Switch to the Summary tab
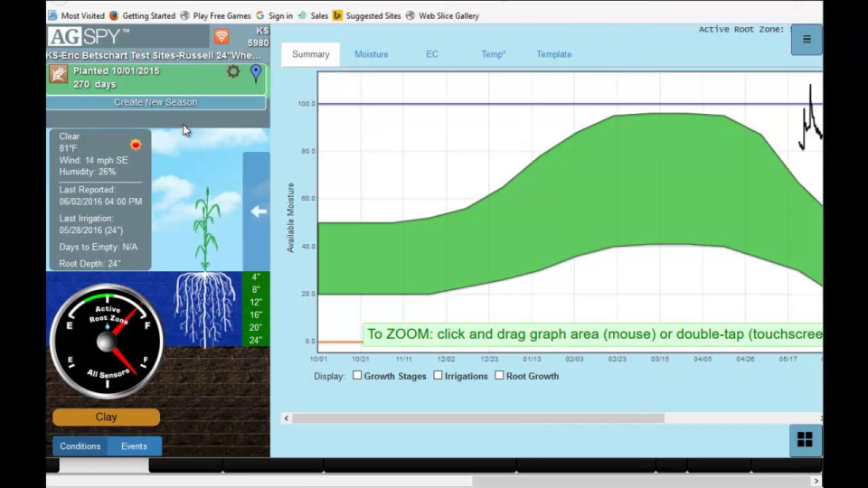The image size is (868, 488). pos(310,54)
